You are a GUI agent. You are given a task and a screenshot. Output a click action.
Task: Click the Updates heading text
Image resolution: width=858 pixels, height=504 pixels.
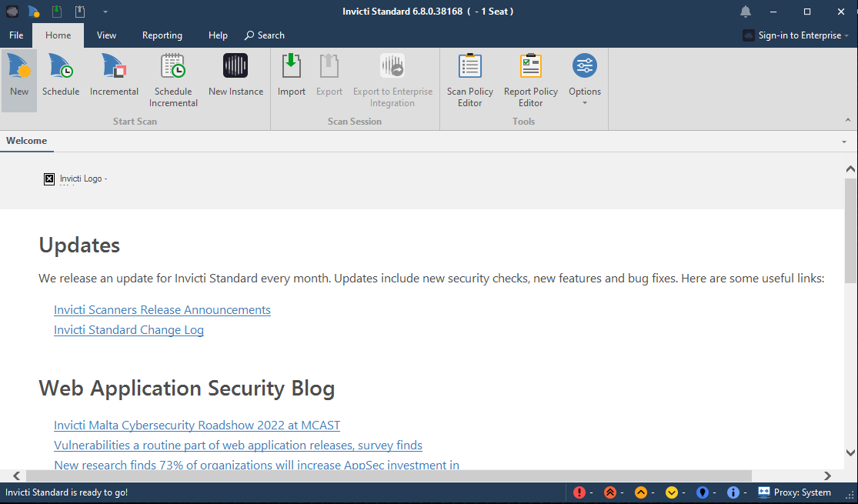79,245
